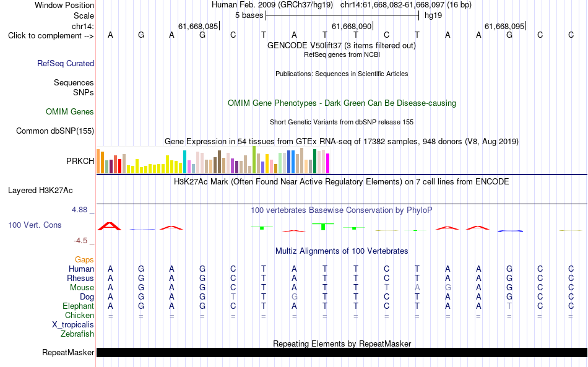The width and height of the screenshot is (588, 367).
Task: Select the X_tropicalis alignment row label
Action: pyautogui.click(x=73, y=325)
